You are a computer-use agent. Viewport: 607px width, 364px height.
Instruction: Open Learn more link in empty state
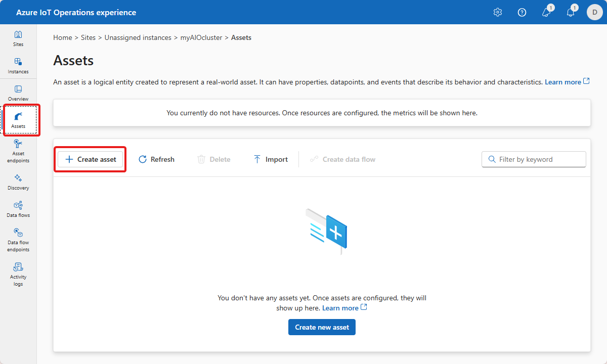click(344, 308)
